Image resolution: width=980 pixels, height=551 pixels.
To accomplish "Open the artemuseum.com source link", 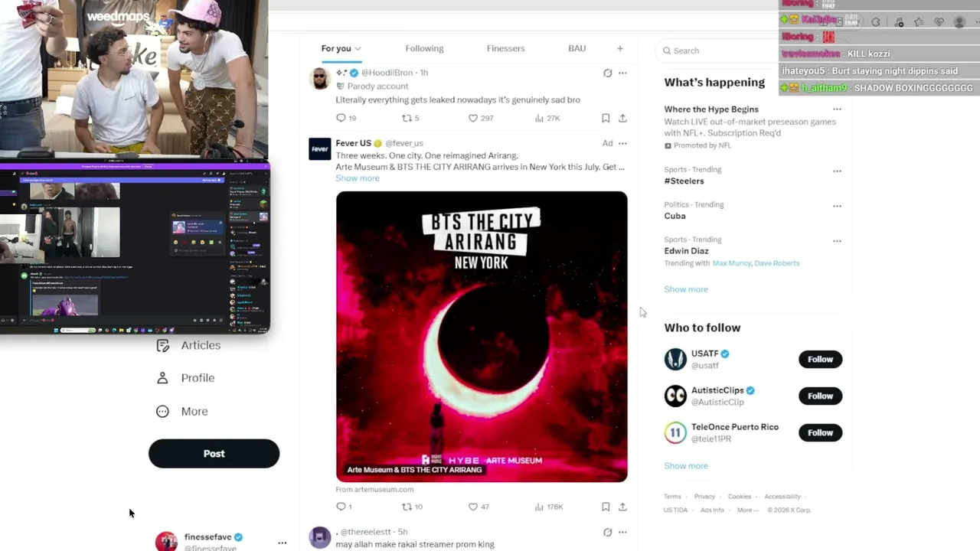I will [x=374, y=490].
